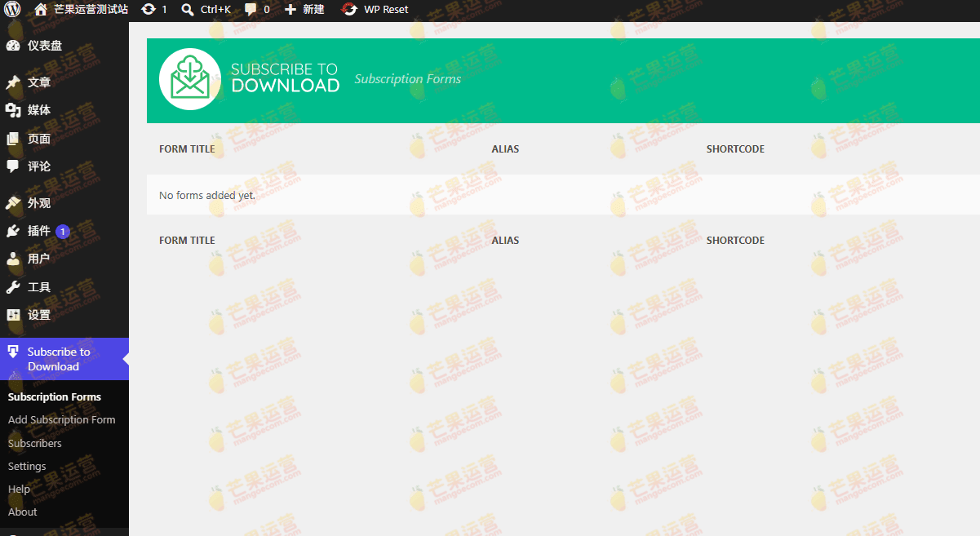Screen dimensions: 980x536
Task: Click the bottom ALIAS column footer
Action: coord(505,241)
